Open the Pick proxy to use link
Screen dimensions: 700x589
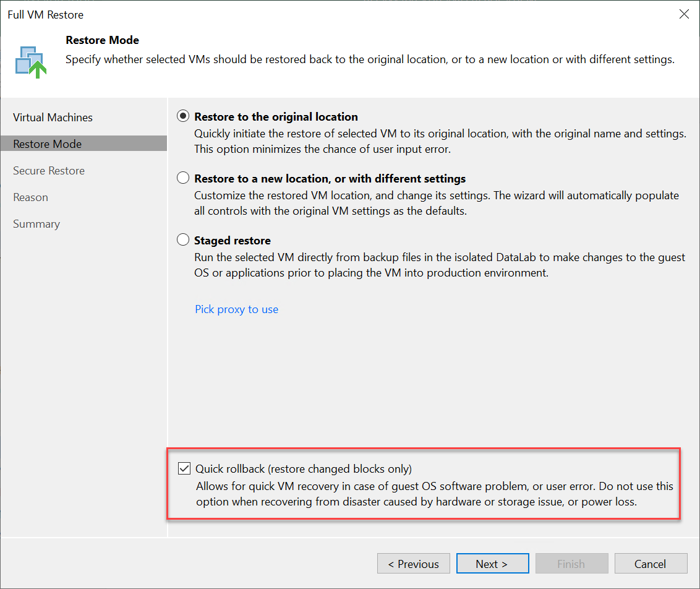point(237,309)
